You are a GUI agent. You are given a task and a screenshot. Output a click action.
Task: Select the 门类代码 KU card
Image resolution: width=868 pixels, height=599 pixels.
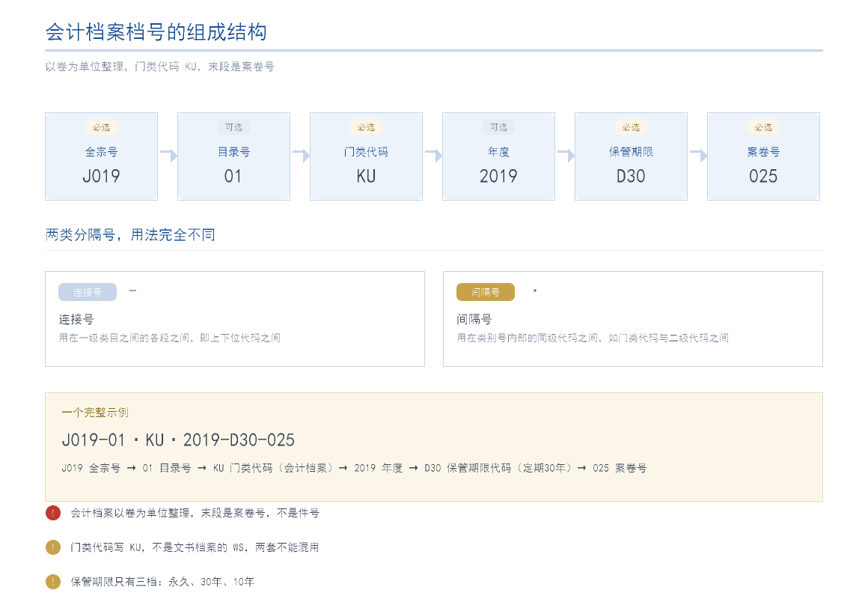coord(366,156)
